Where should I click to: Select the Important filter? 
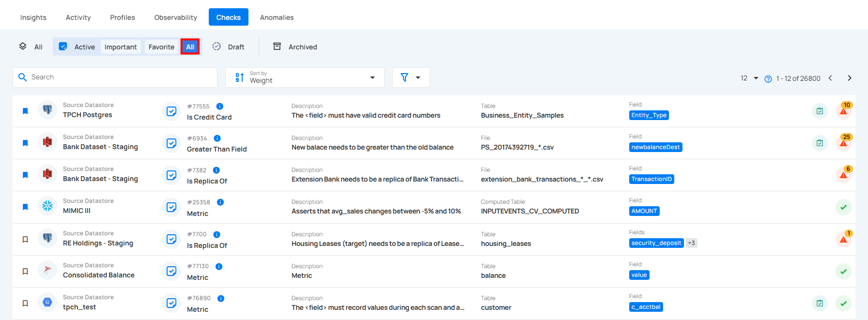tap(121, 47)
